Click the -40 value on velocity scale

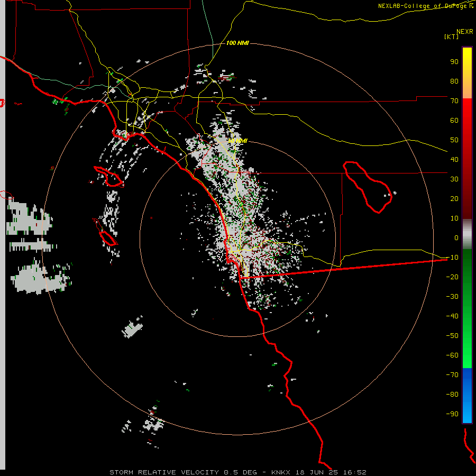[x=452, y=316]
